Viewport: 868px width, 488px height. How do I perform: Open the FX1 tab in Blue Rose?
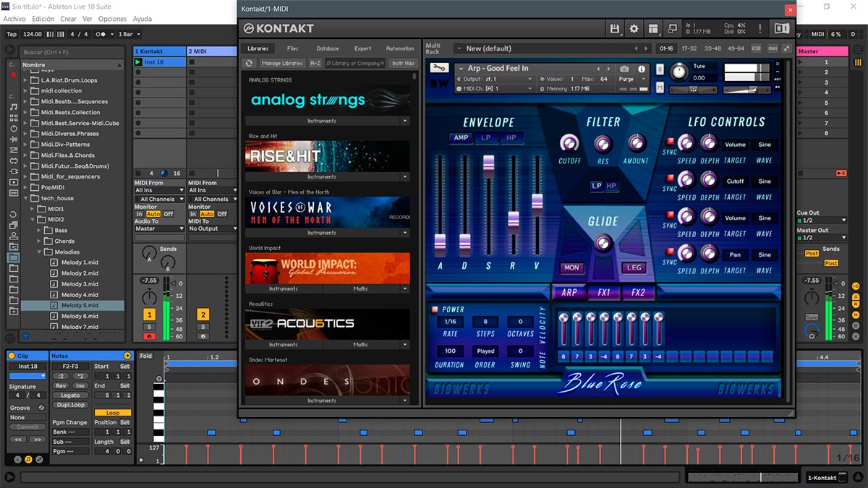pyautogui.click(x=603, y=293)
